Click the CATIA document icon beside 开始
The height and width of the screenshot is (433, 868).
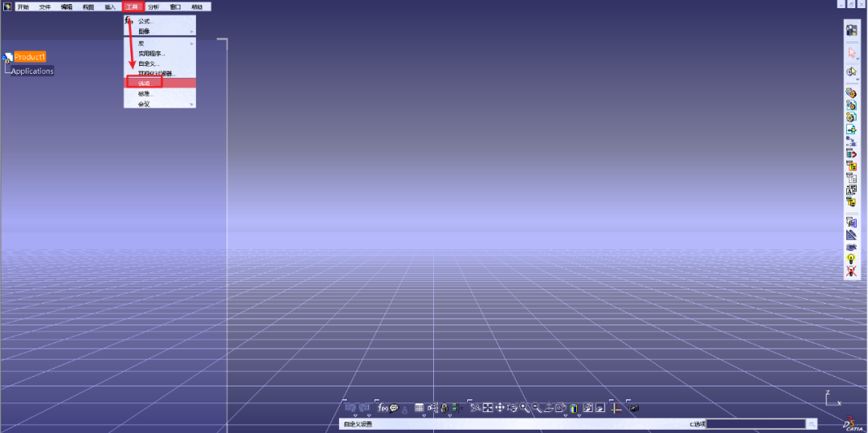(x=8, y=6)
